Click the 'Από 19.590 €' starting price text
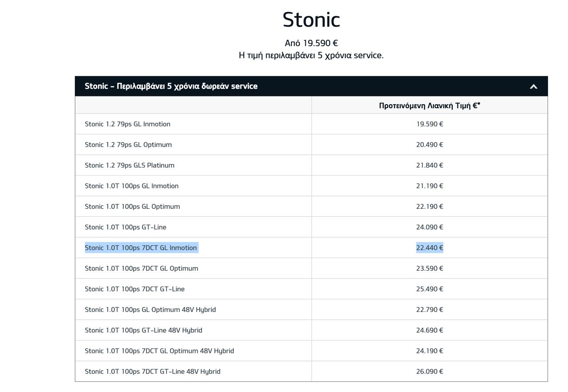This screenshot has height=392, width=568. [311, 43]
